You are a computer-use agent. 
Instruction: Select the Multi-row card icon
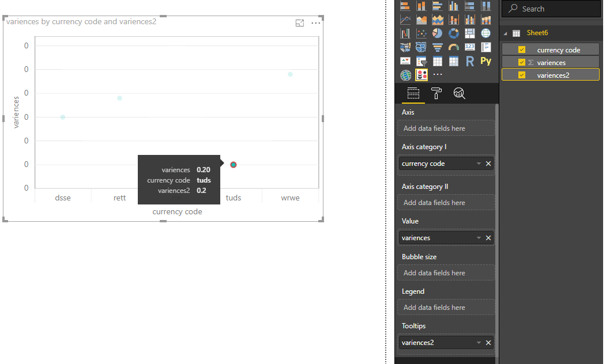[x=486, y=47]
